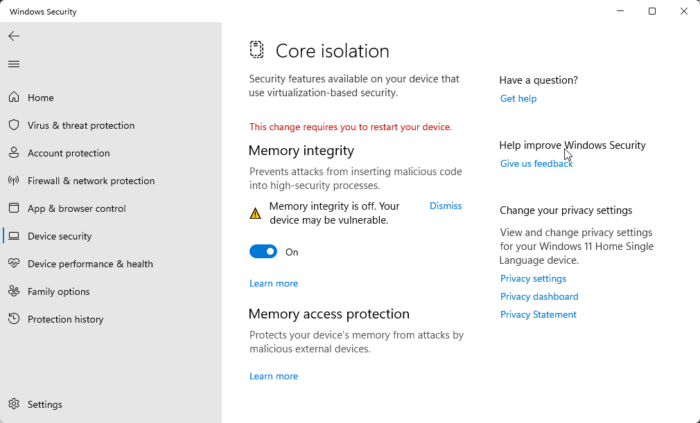Open Settings at sidebar bottom

click(x=44, y=405)
